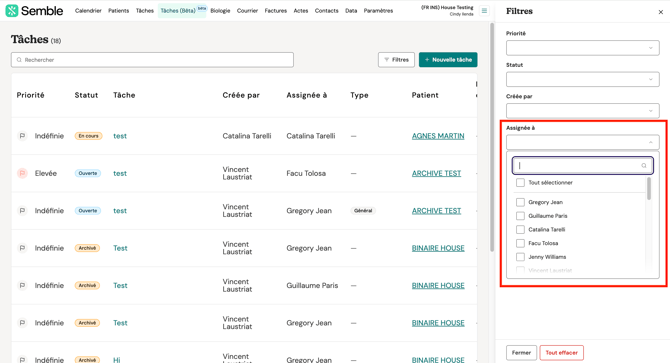
Task: Open the Priorité filter dropdown
Action: pos(582,48)
